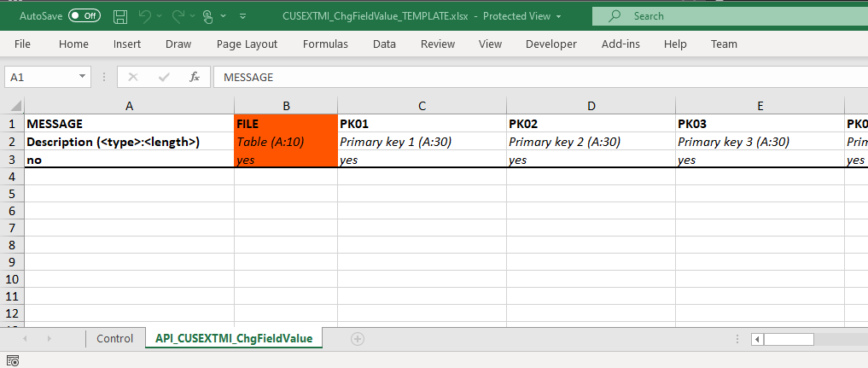The image size is (868, 368).
Task: Expand the Name Box dropdown arrow
Action: click(83, 77)
